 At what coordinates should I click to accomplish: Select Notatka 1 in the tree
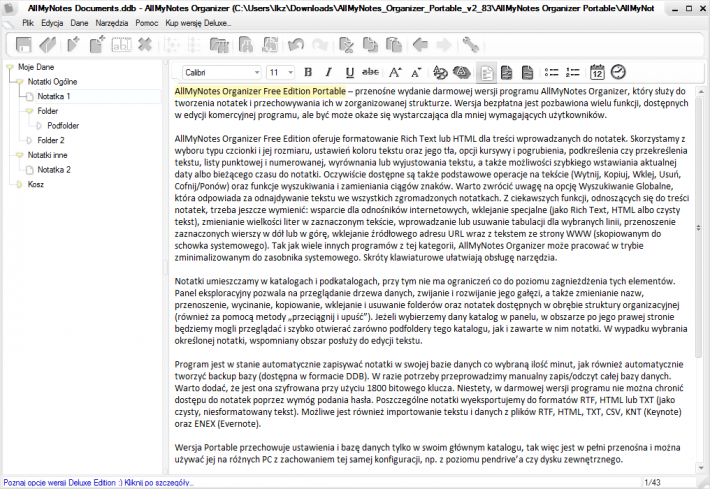point(53,96)
